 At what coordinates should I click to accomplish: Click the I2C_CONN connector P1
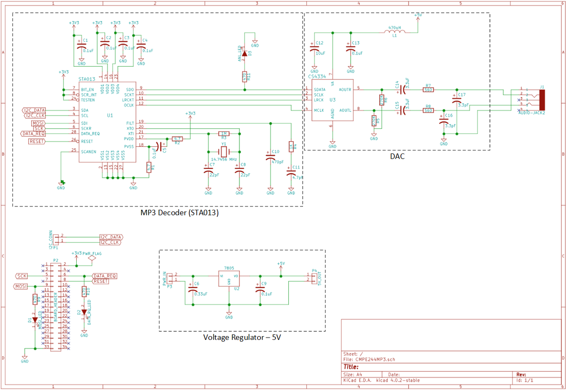point(56,239)
